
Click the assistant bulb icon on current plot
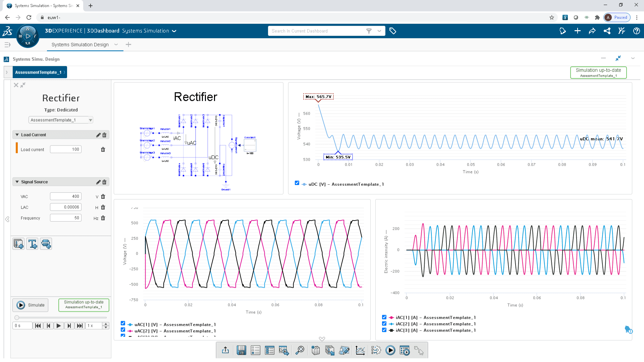(x=628, y=329)
